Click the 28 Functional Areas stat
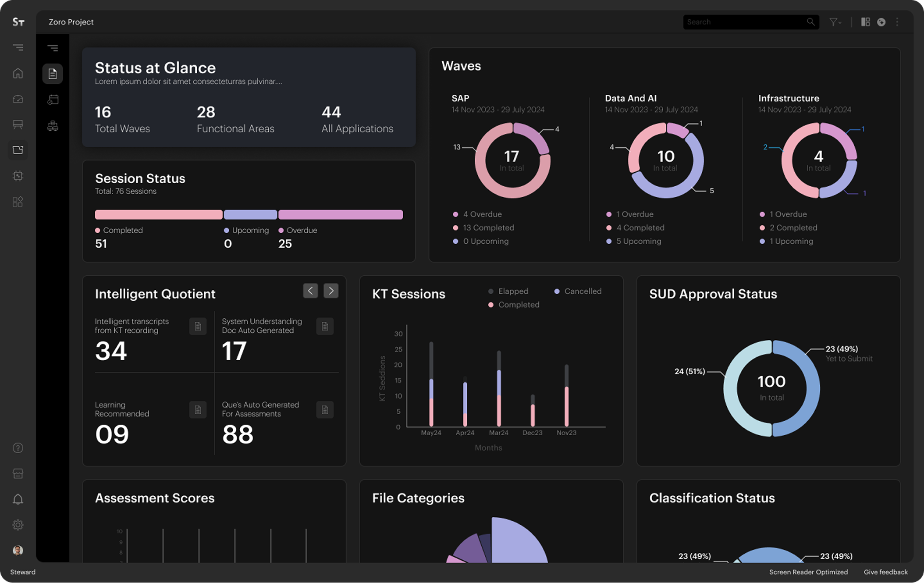This screenshot has width=924, height=583. click(x=235, y=119)
